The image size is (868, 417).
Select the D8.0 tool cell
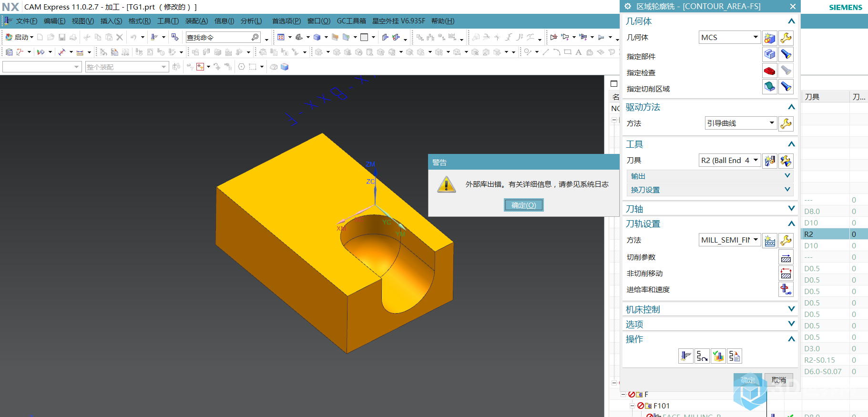826,211
